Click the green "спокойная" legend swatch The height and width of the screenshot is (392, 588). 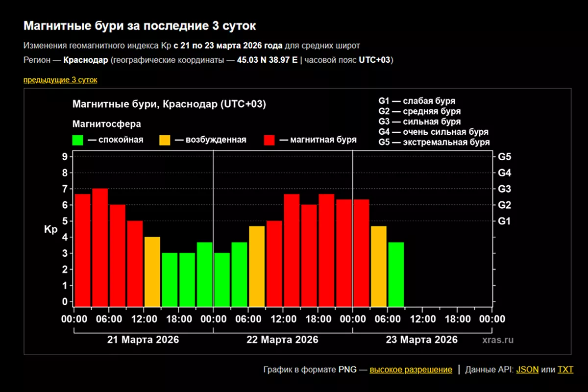78,140
